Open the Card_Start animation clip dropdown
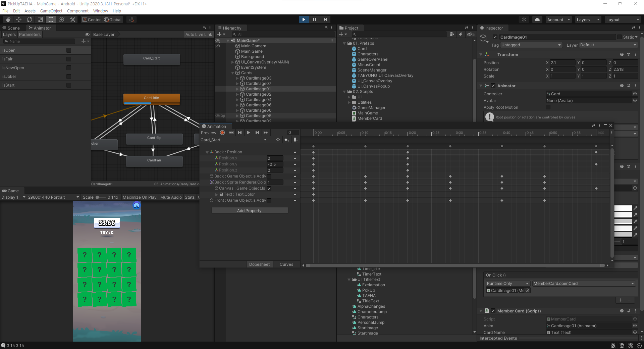644x349 pixels. (233, 140)
